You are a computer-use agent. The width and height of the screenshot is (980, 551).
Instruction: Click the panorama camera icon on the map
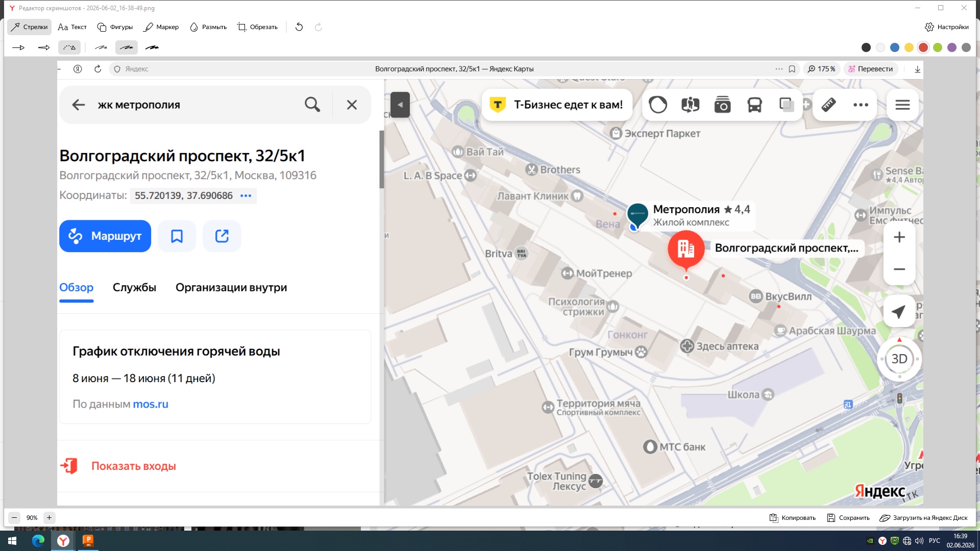click(722, 105)
